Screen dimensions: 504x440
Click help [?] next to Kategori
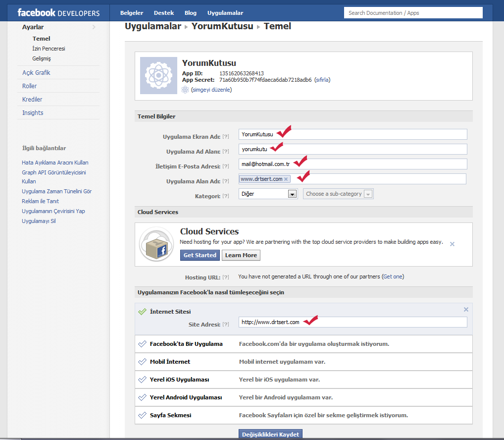tap(226, 196)
